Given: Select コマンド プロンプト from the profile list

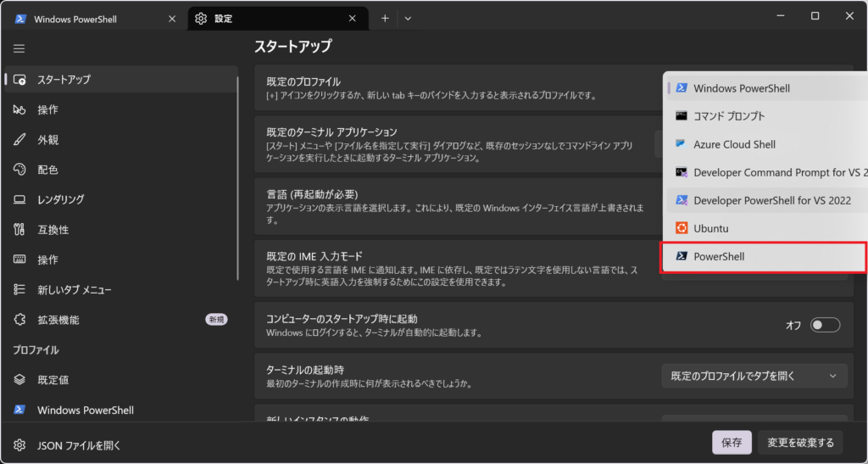Looking at the screenshot, I should 766,115.
